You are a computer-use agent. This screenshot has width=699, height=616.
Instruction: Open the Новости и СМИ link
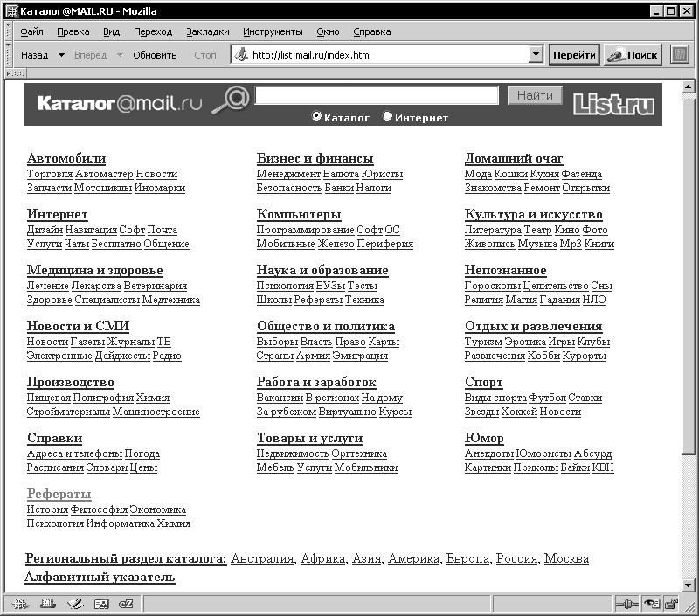78,326
